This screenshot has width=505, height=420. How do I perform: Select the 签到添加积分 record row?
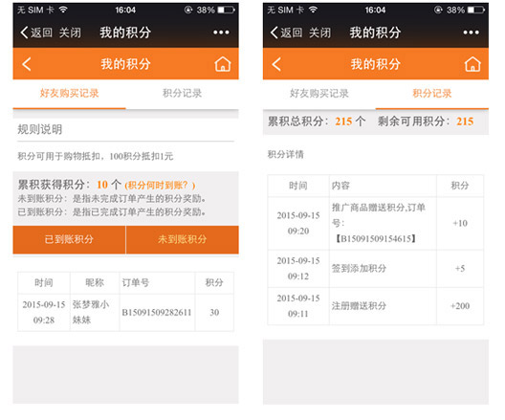tap(376, 269)
